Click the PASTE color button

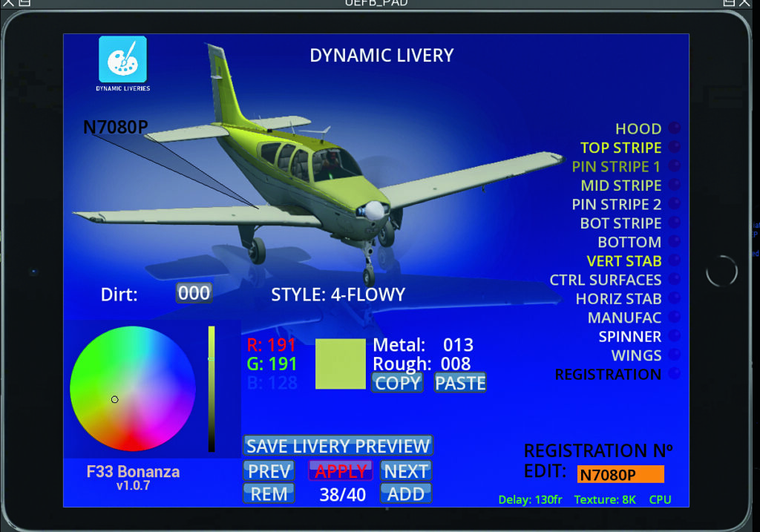tap(460, 383)
